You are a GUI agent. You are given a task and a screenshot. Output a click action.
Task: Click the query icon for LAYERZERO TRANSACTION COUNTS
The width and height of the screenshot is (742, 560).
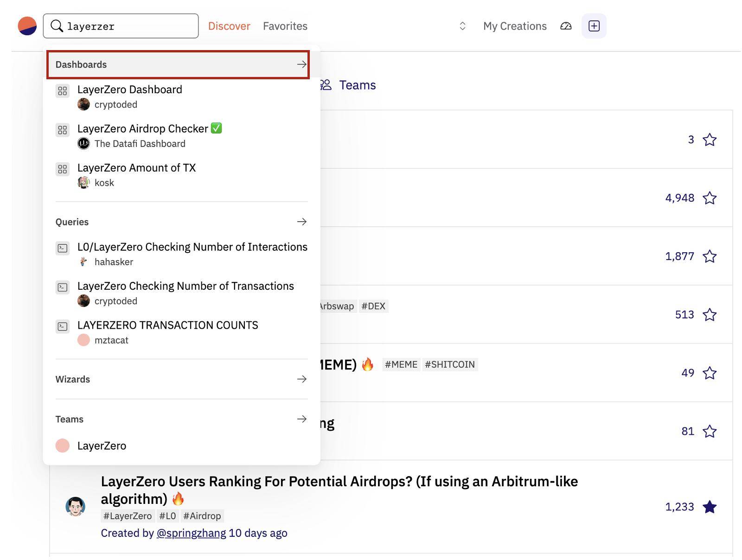point(62,326)
